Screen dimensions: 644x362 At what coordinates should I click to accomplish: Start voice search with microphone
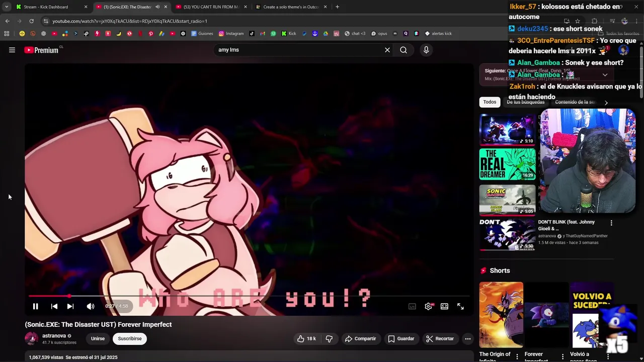(426, 50)
